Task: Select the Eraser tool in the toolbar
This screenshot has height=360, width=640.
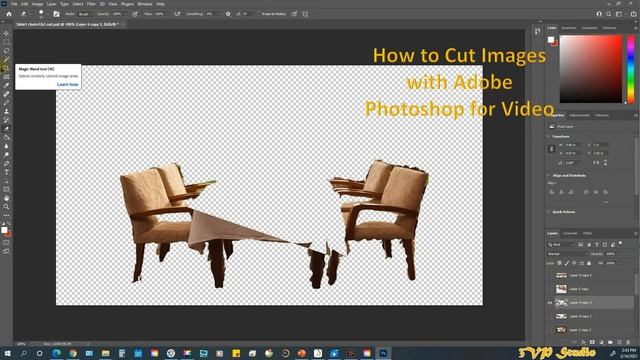Action: tap(6, 129)
